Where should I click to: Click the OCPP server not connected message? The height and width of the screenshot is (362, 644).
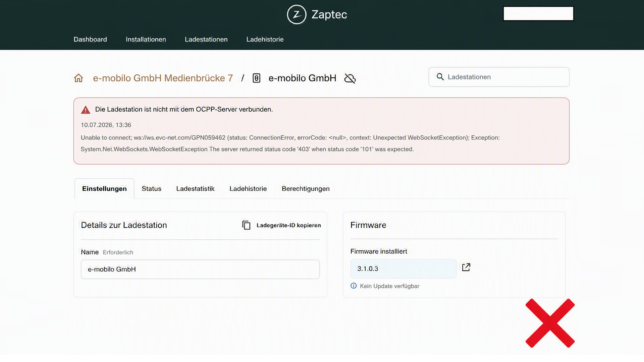click(184, 109)
